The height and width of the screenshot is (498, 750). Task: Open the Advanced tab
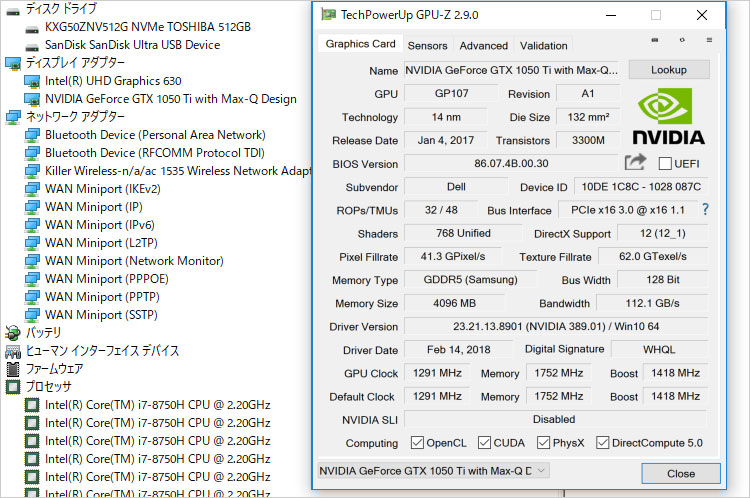pos(484,45)
